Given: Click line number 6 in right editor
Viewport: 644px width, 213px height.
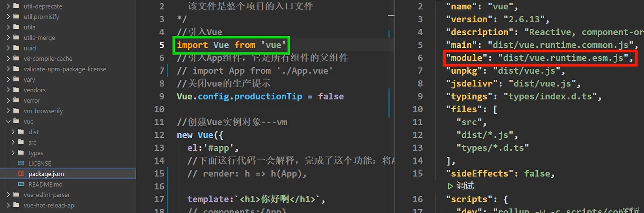Looking at the screenshot, I should [x=420, y=58].
